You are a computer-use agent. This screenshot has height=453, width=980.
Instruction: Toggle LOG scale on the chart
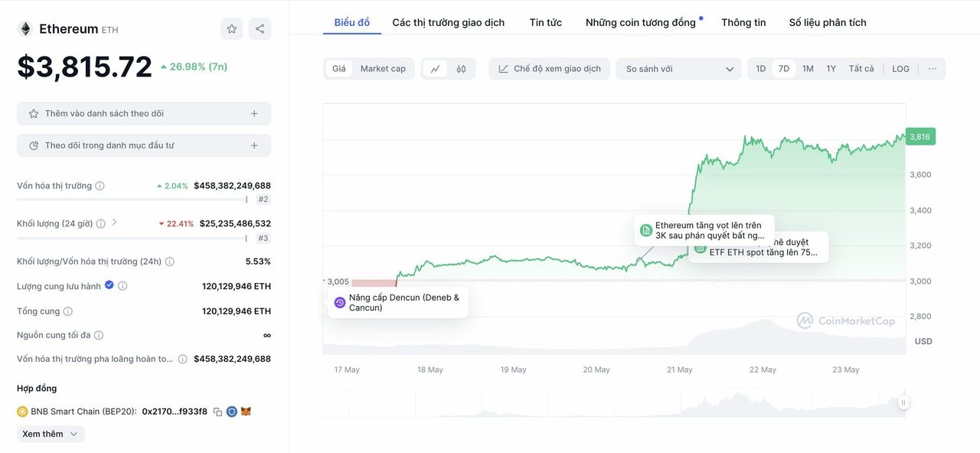(900, 69)
